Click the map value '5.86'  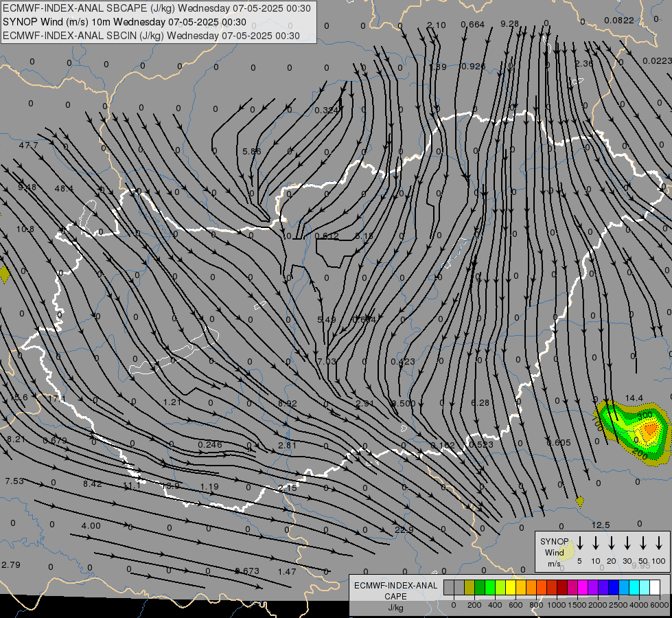252,151
